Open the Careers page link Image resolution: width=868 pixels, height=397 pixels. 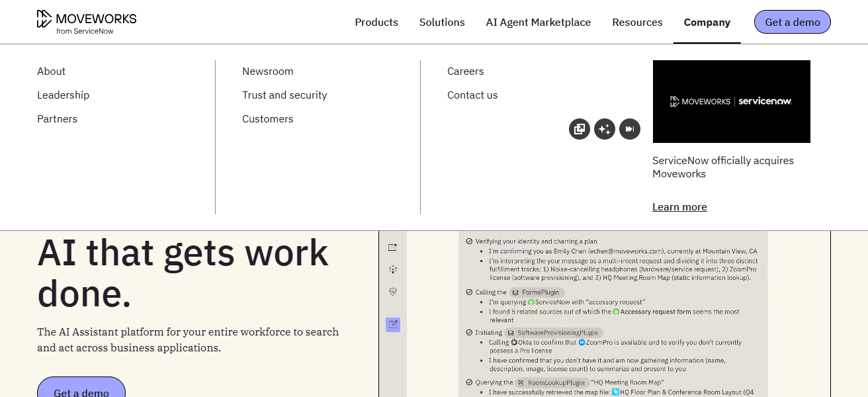(x=465, y=71)
